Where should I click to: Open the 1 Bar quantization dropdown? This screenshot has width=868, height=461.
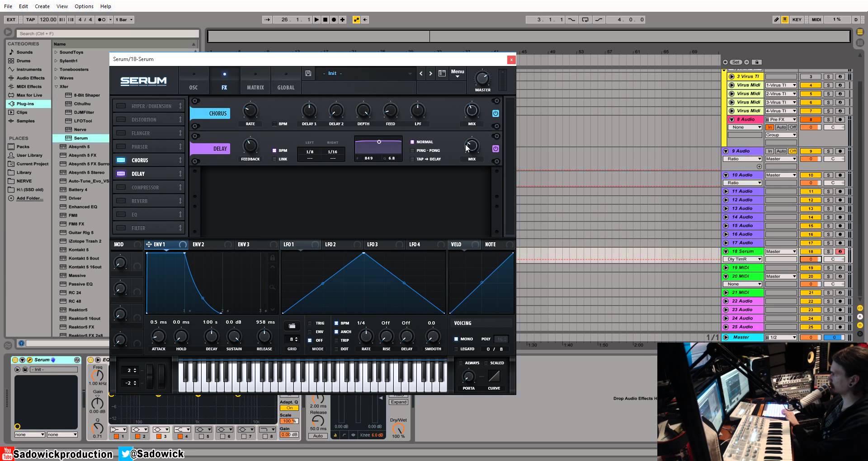point(124,19)
